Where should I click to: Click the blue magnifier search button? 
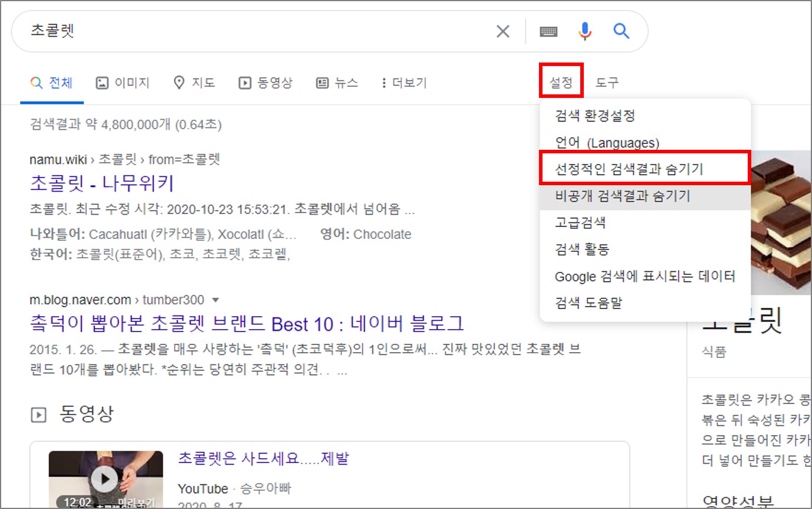[x=622, y=31]
